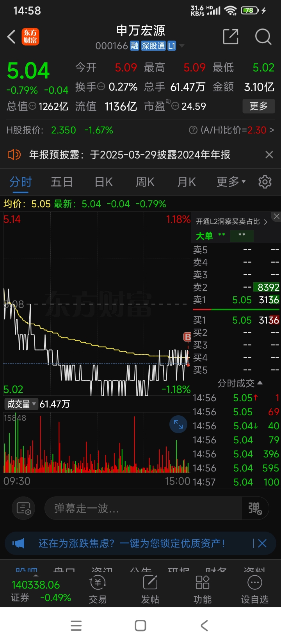Tap the 卖5 order book row

pyautogui.click(x=236, y=250)
